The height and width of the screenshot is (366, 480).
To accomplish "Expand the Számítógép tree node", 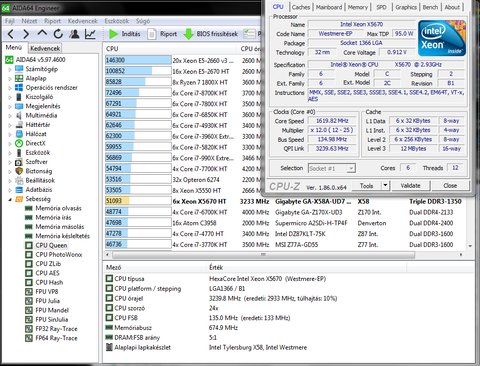I will 10,69.
